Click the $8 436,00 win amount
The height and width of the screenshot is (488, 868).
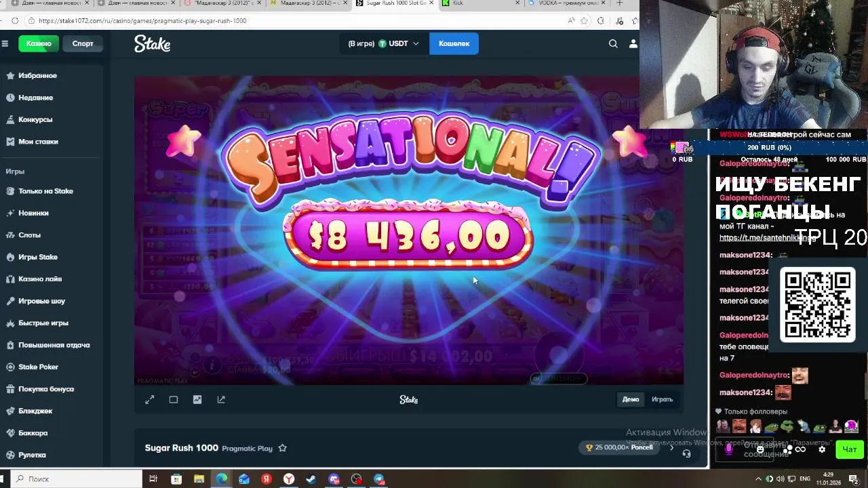click(409, 236)
